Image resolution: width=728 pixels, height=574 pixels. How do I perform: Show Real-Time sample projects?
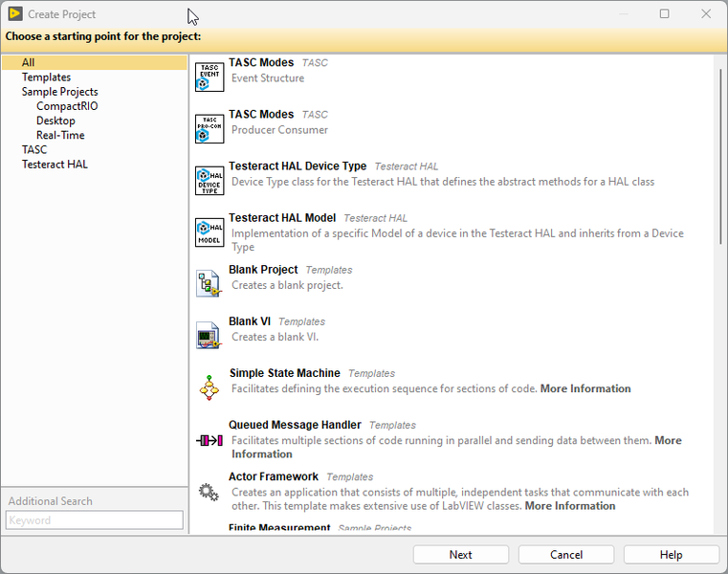[60, 135]
